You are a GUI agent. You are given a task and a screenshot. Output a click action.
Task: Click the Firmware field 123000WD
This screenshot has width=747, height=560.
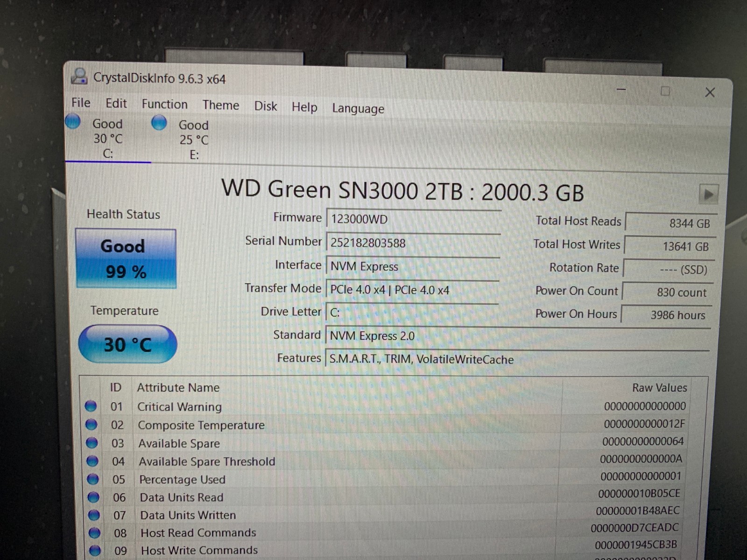point(414,219)
